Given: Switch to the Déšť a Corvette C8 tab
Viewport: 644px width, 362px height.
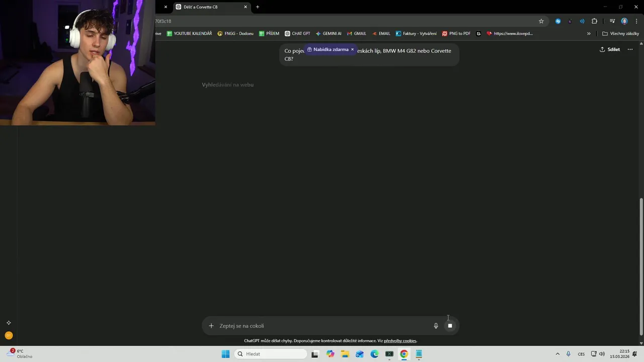Looking at the screenshot, I should tap(211, 7).
